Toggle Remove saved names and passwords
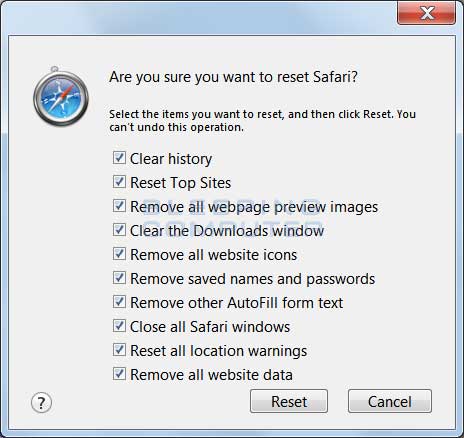The image size is (464, 438). [119, 278]
